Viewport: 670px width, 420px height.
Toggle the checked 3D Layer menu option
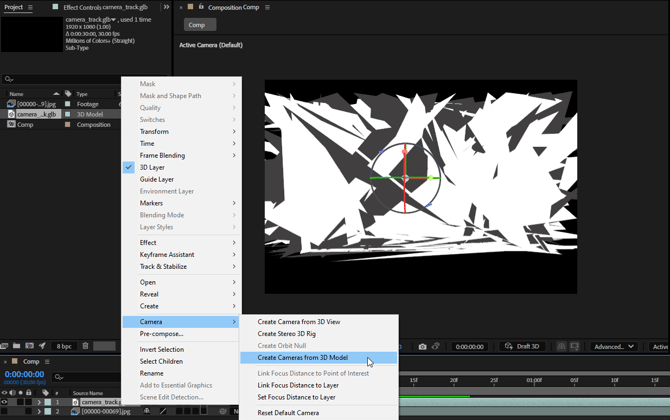point(152,167)
